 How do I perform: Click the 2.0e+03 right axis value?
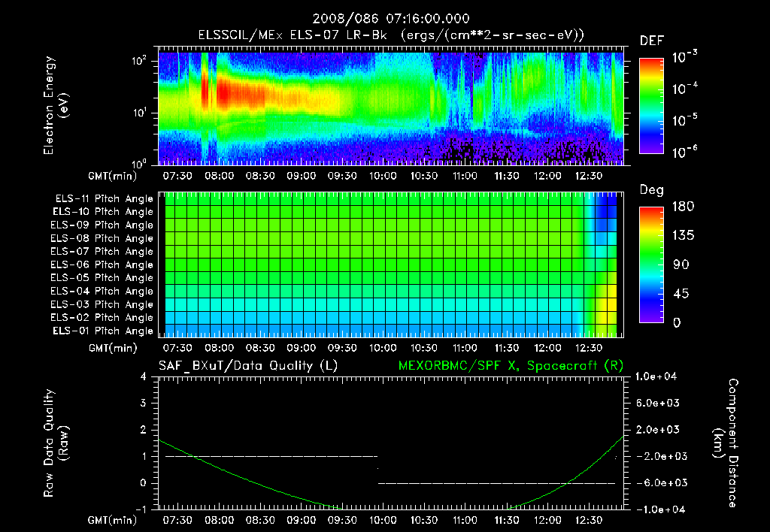(x=657, y=430)
